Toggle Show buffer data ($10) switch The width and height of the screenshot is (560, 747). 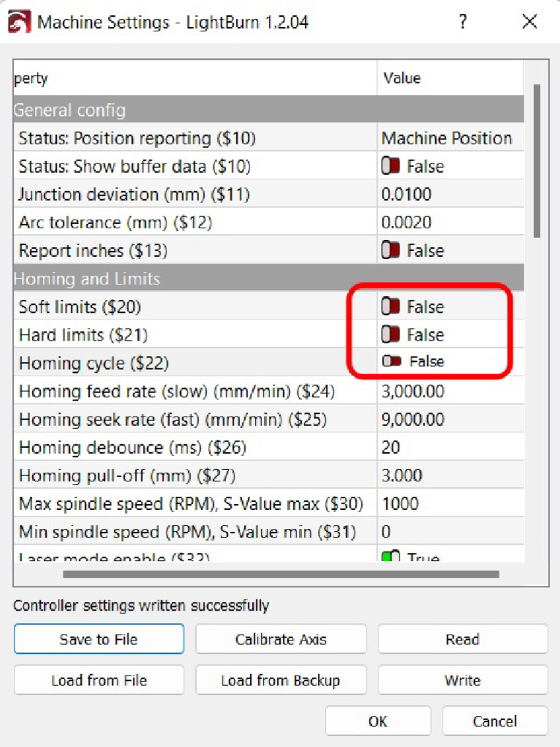coord(391,167)
